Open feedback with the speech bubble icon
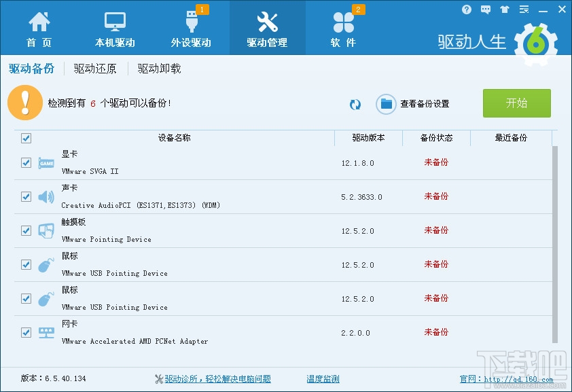572x392 pixels. (x=485, y=9)
